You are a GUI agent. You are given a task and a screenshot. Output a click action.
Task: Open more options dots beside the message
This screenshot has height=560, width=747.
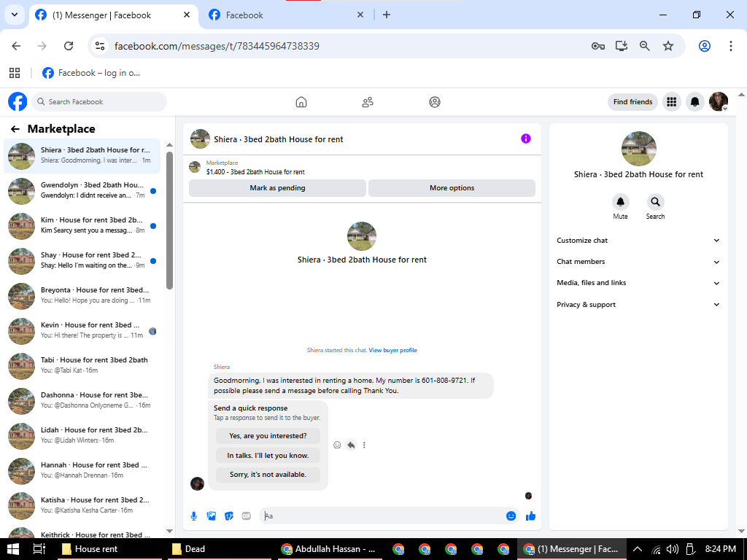tap(365, 446)
